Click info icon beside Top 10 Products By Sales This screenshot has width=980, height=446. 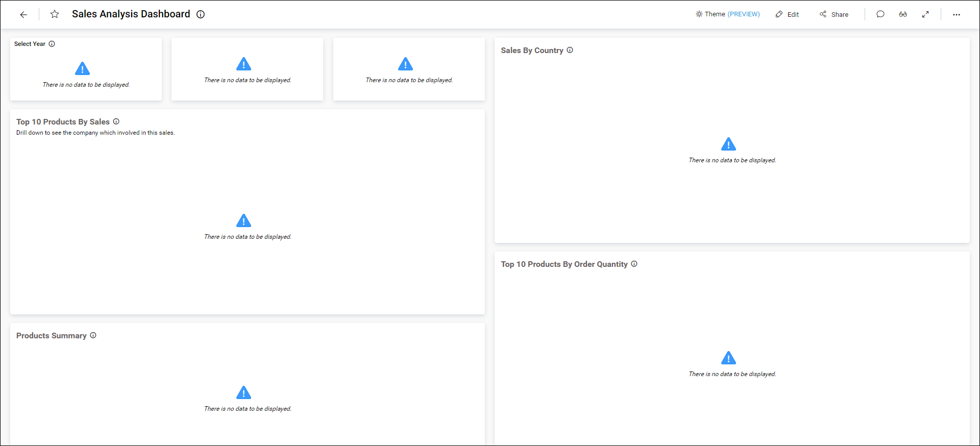[116, 121]
